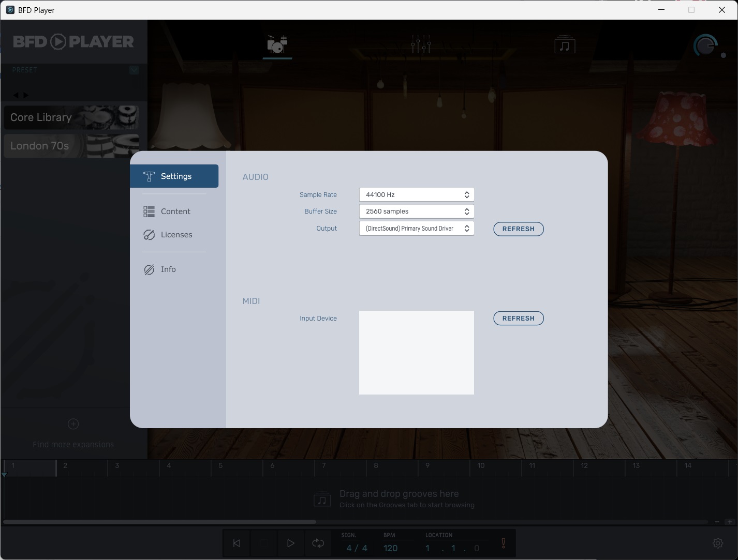Screen dimensions: 738x560
Task: Click the plus icon above Find more expansions
Action: point(73,424)
